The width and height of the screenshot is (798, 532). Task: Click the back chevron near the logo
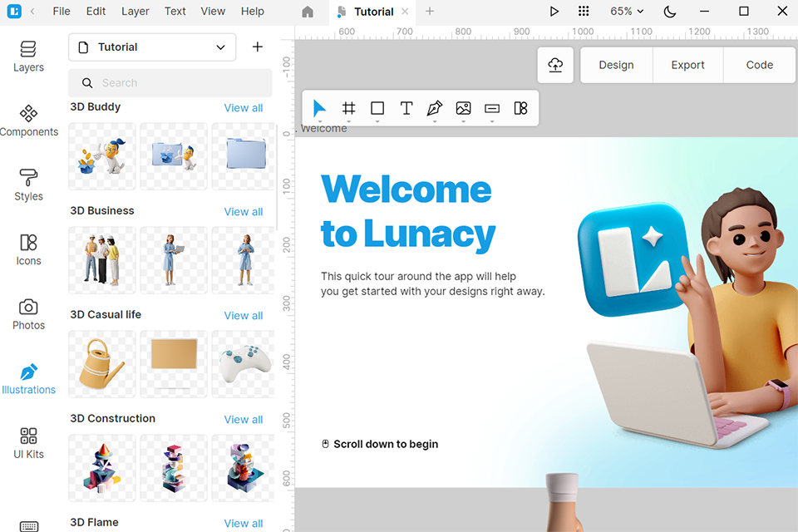pyautogui.click(x=32, y=11)
